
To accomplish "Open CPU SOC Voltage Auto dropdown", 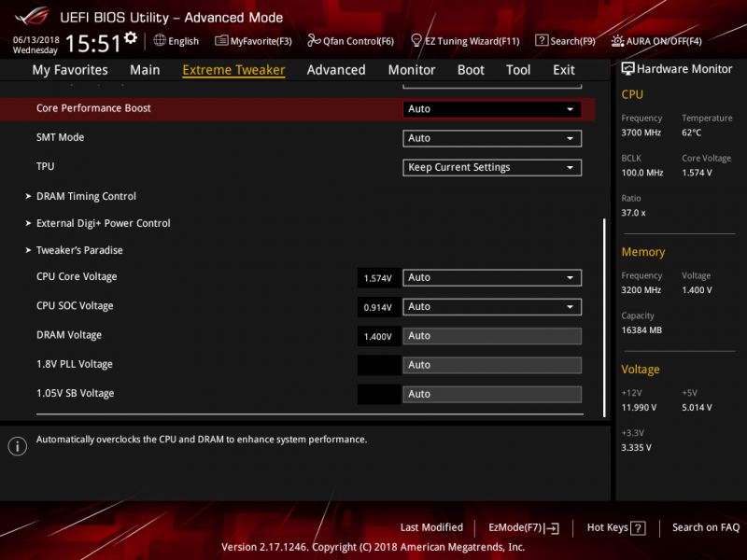I will (492, 307).
